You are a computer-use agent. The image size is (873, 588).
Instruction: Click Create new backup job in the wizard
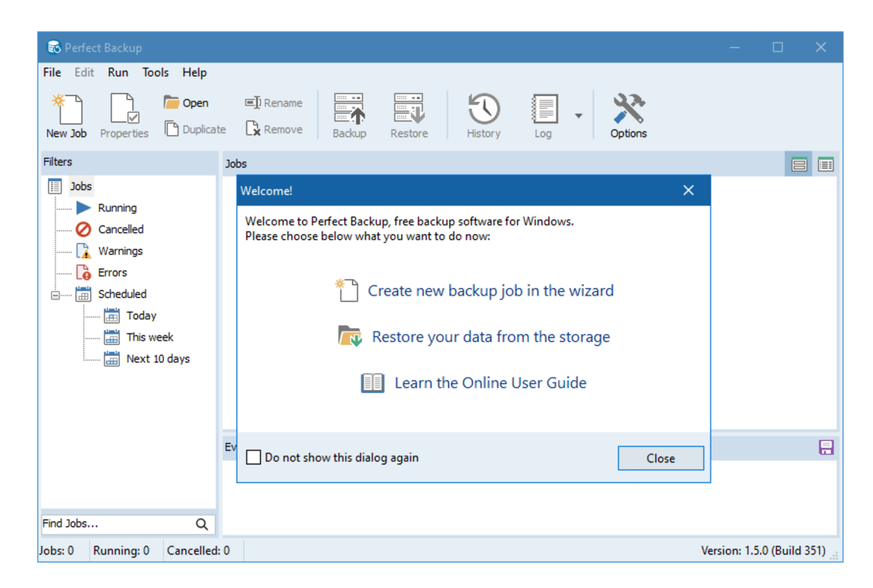pos(491,291)
